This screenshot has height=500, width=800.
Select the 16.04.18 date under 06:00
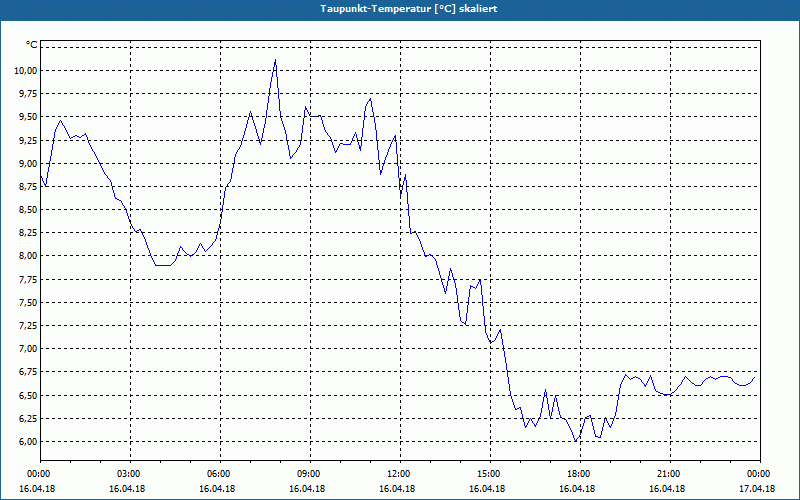(x=217, y=489)
